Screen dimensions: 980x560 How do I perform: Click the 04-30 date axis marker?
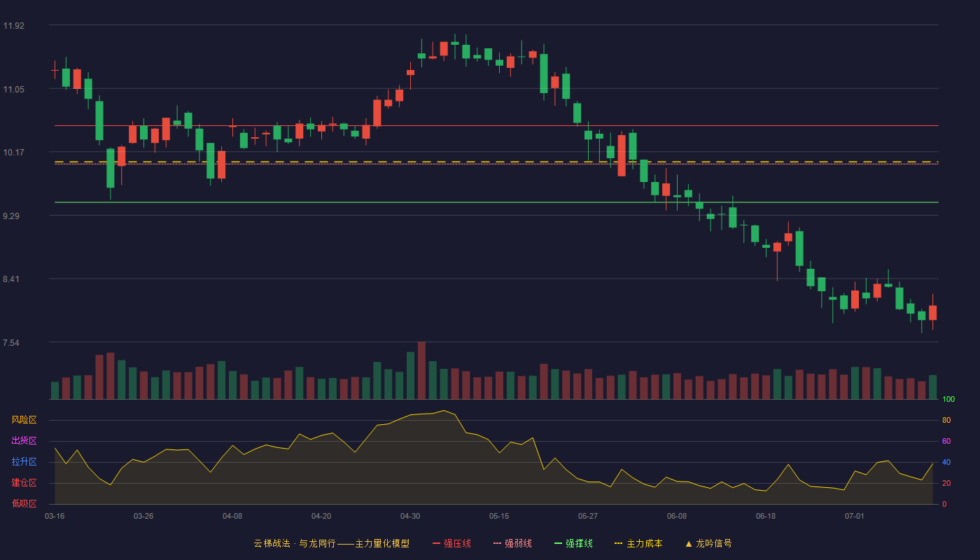410,516
